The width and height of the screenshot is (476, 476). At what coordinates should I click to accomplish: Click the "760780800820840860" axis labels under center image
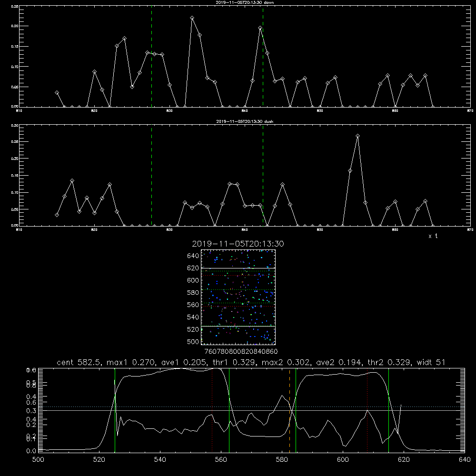click(241, 352)
